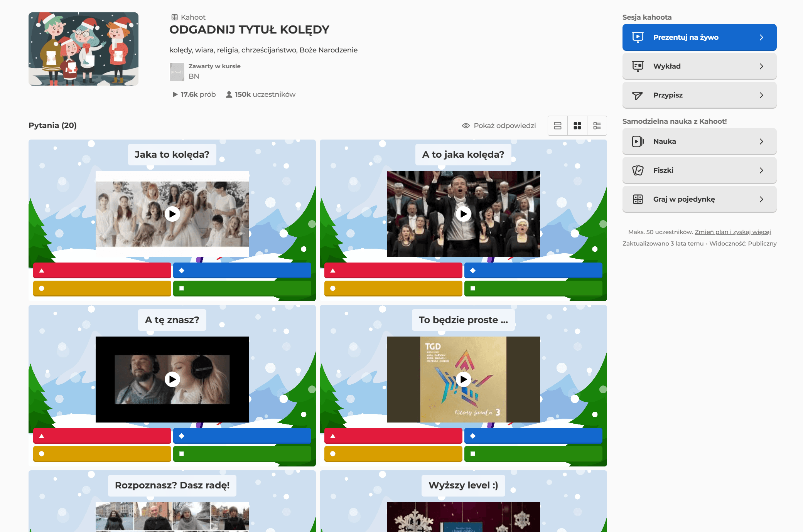Click the 'A tę znasz?' question title
The height and width of the screenshot is (532, 803).
pyautogui.click(x=172, y=320)
